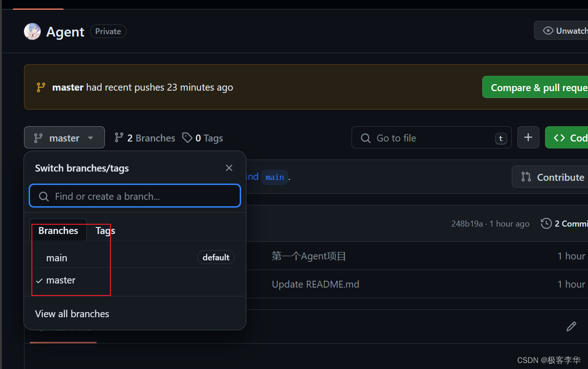Open the green Code button

(567, 138)
